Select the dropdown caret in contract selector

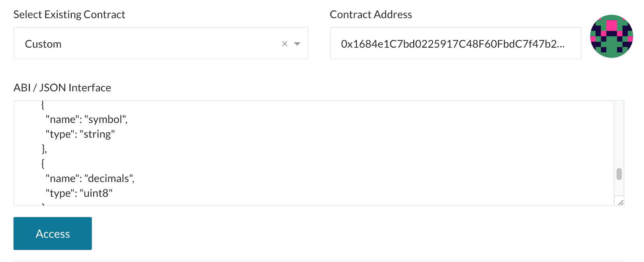click(x=297, y=43)
